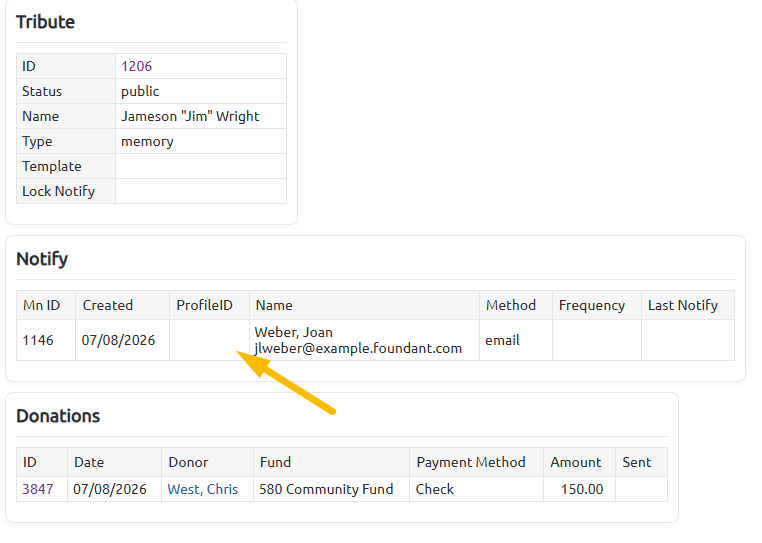
Task: Click the empty Template value cell
Action: coord(201,166)
